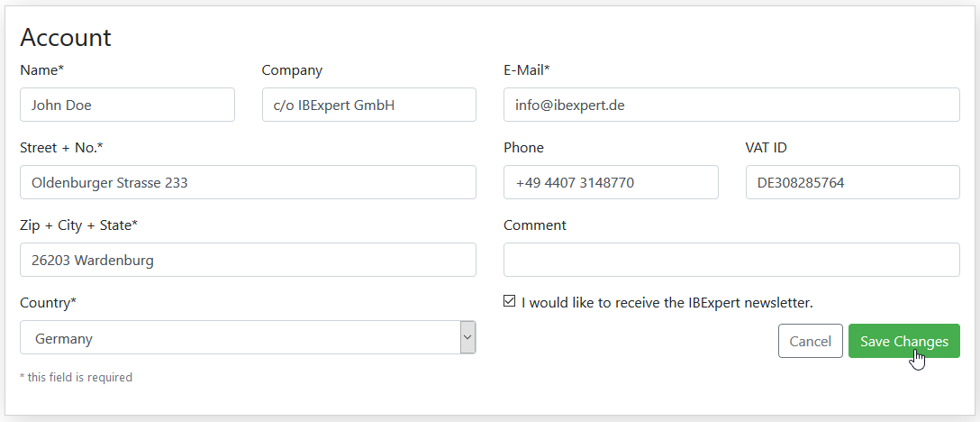Viewport: 980px width, 422px height.
Task: Open the Country select showing Germany
Action: pyautogui.click(x=248, y=337)
